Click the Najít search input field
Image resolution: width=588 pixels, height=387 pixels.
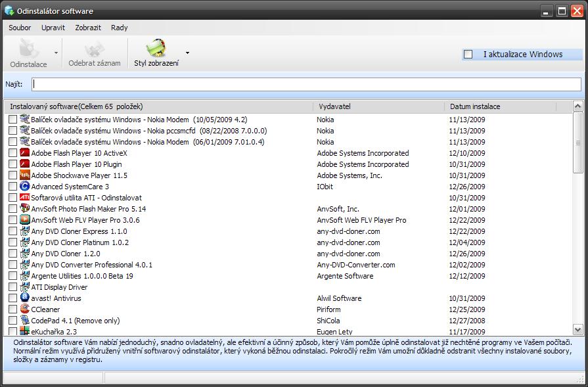(x=306, y=84)
